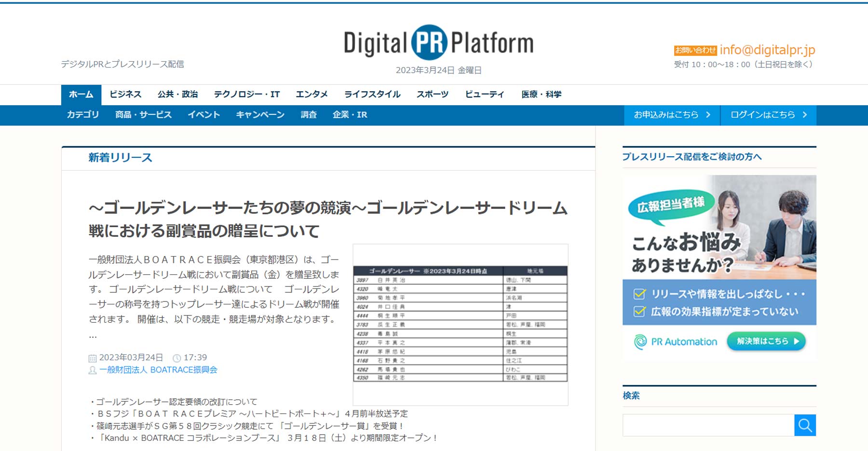Open the Kandu × BOATRACE コラボレーションブース link
Viewport: 868px width, 451px height.
point(267,438)
